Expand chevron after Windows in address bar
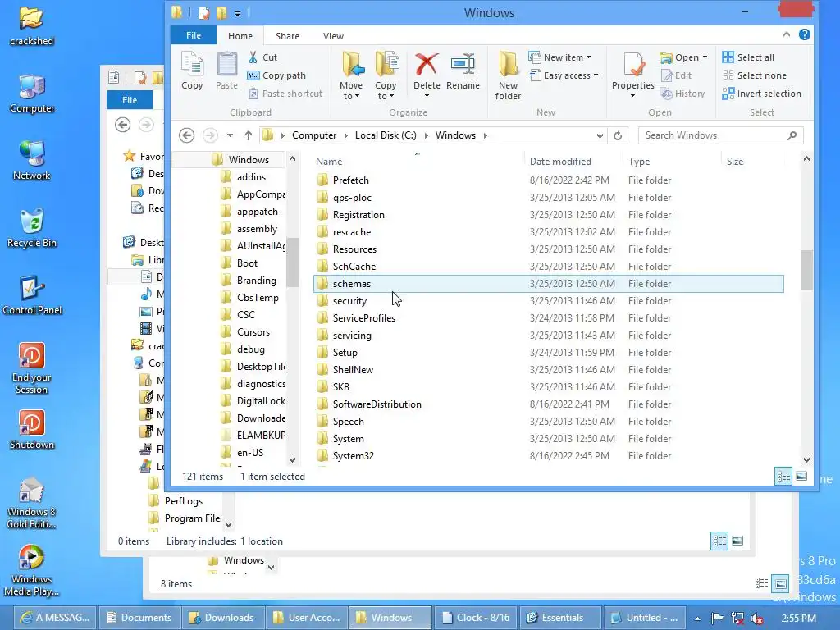Screen dimensions: 840x630 pyautogui.click(x=486, y=135)
